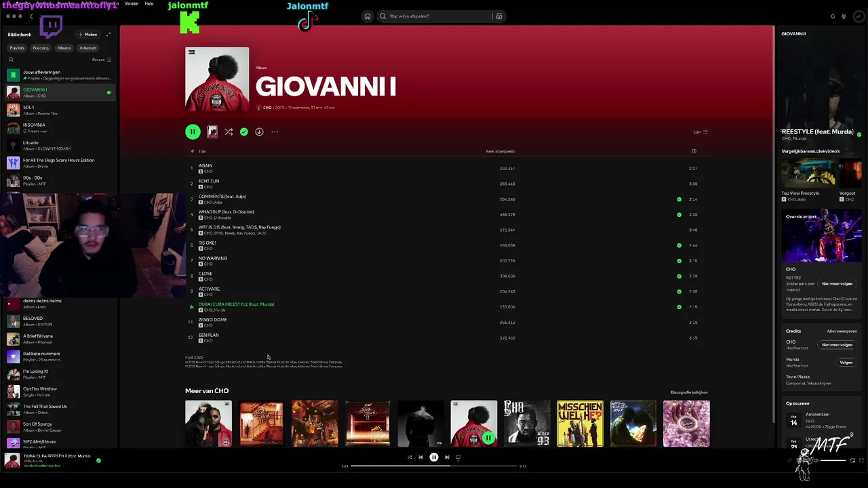Open the Help menu in the menu bar
This screenshot has width=868, height=488.
coord(149,3)
